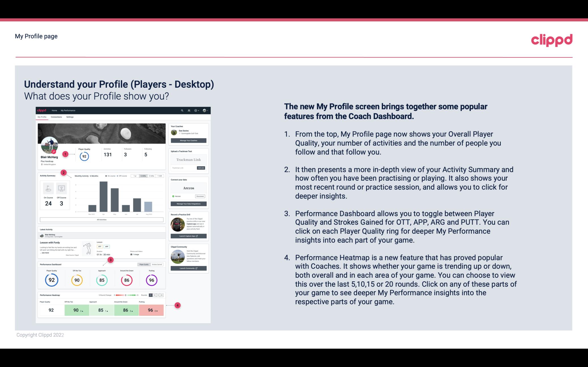Select the Off the Tee performance ring
This screenshot has height=367, width=588.
point(76,280)
